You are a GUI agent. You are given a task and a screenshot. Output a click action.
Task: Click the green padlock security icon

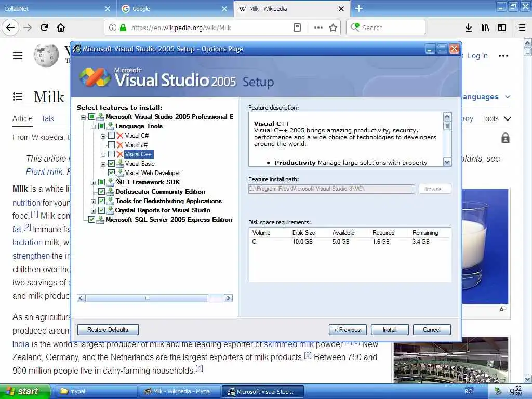coord(123,28)
